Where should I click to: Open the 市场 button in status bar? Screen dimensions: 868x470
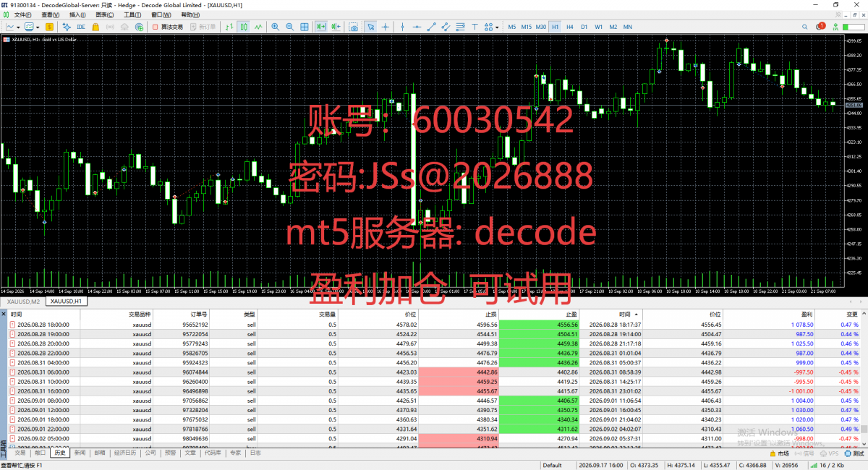pos(779,454)
